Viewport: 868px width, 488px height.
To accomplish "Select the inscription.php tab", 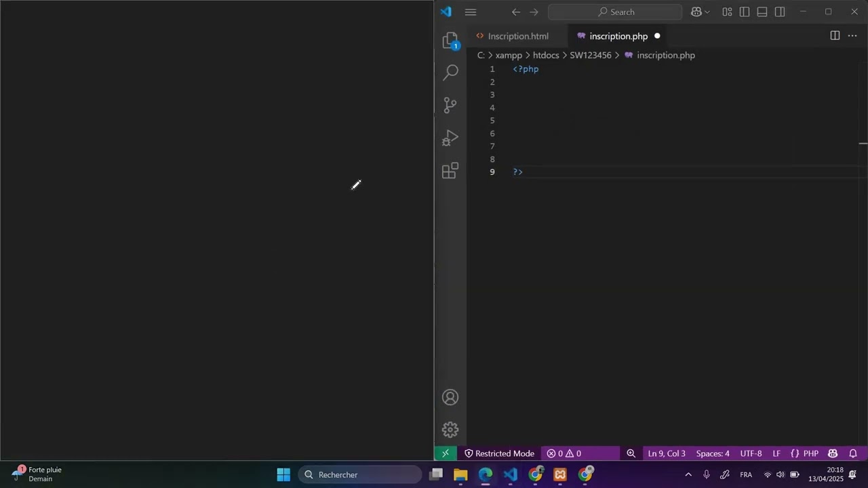I will pos(618,36).
